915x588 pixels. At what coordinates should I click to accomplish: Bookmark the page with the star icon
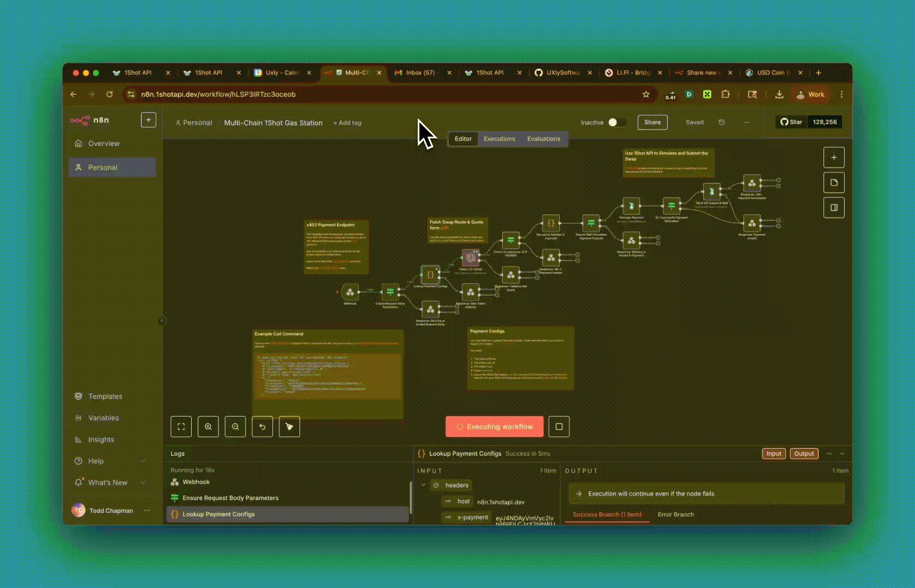pos(646,94)
